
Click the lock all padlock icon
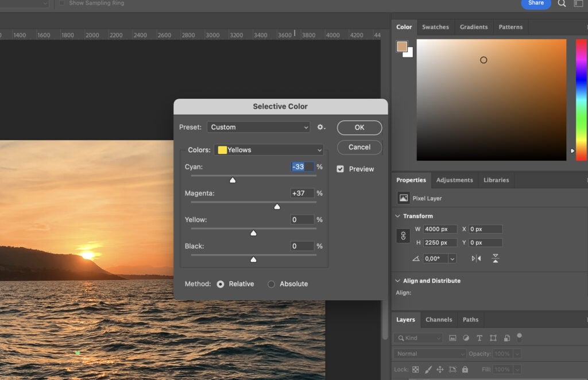465,368
